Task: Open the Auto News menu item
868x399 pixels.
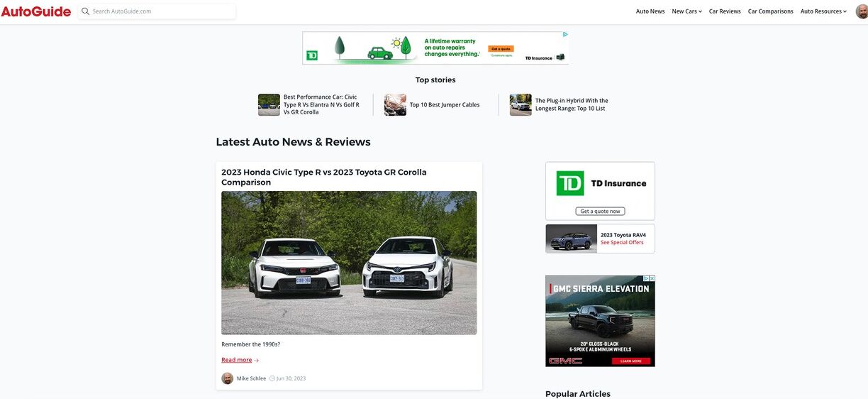Action: (x=650, y=11)
